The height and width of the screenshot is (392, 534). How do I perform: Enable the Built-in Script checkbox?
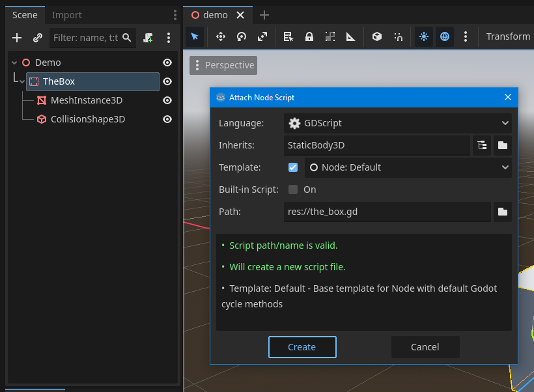[x=293, y=189]
